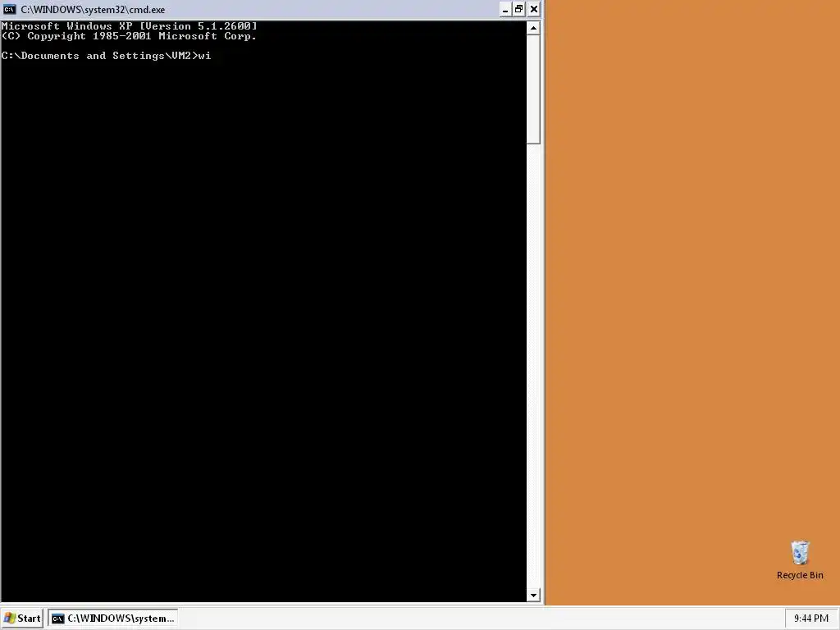The image size is (840, 630).
Task: Click the vertical scrollbar thumb in cmd window
Action: (533, 89)
